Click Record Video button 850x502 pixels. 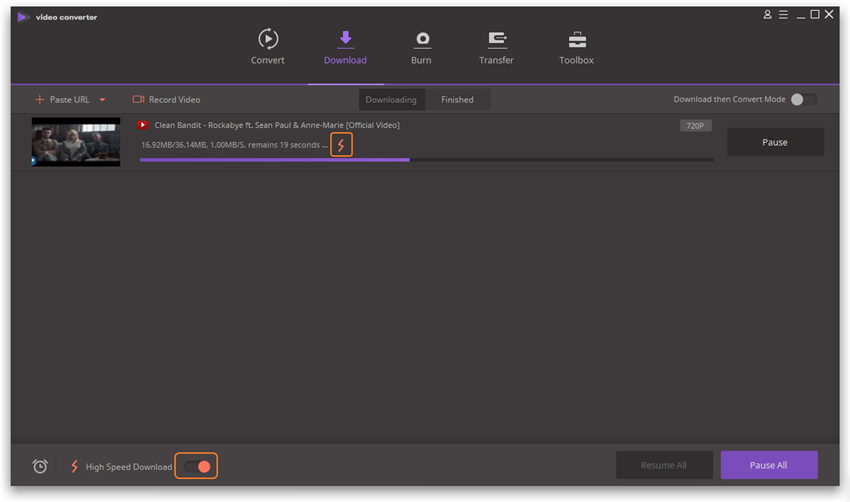166,100
